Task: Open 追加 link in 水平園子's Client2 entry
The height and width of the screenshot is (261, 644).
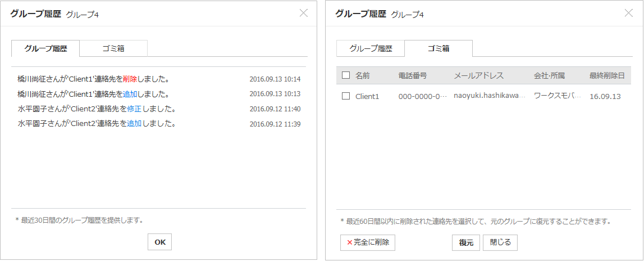Action: [134, 123]
